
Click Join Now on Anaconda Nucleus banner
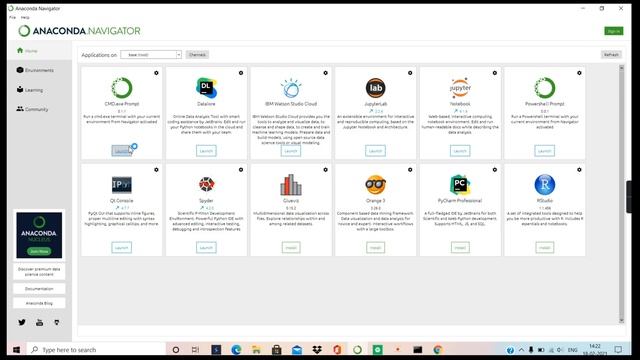coord(39,251)
